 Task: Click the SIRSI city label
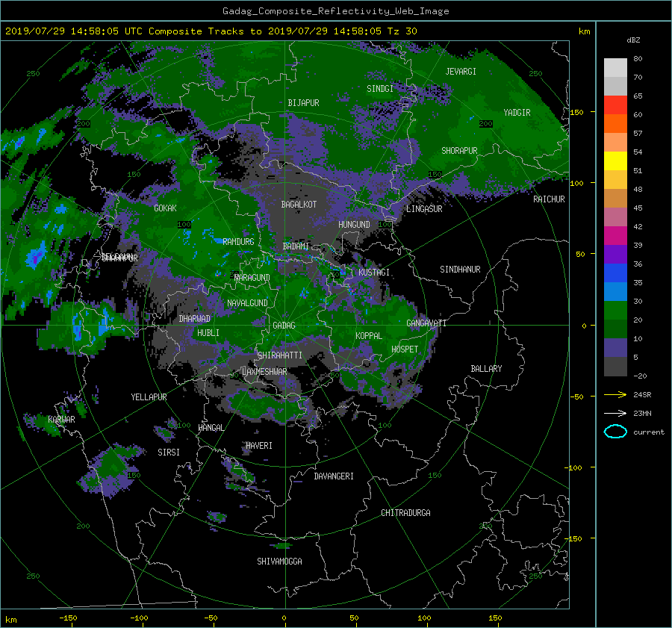coord(169,453)
